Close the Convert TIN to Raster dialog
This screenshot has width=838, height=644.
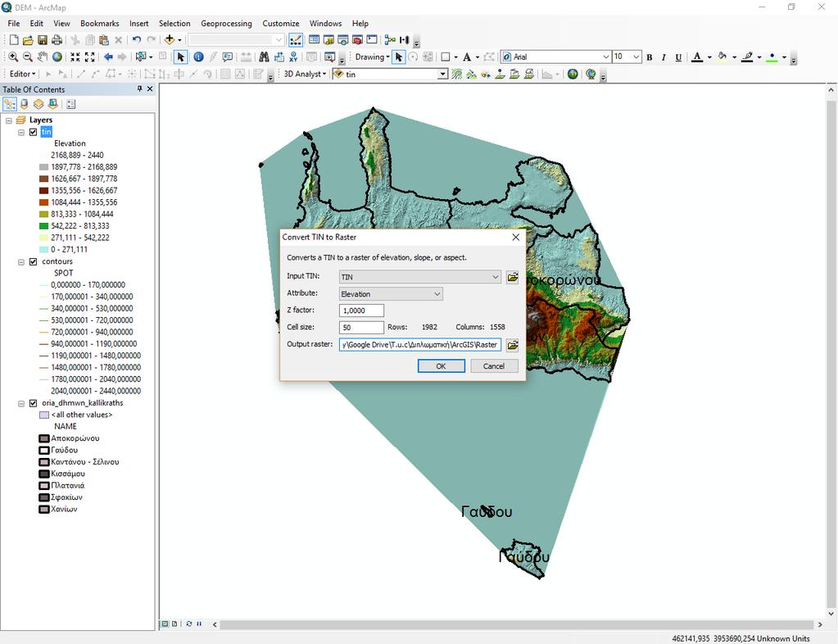point(516,238)
